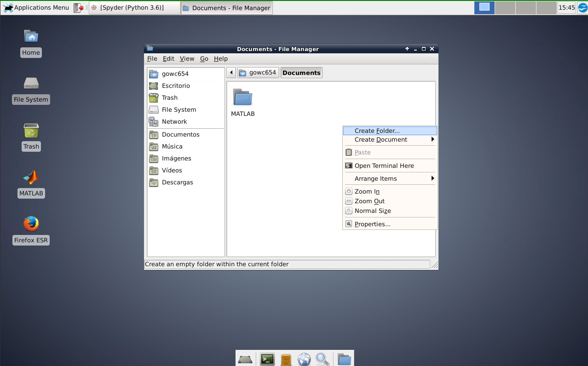Click the log out icon in the top panel

79,8
